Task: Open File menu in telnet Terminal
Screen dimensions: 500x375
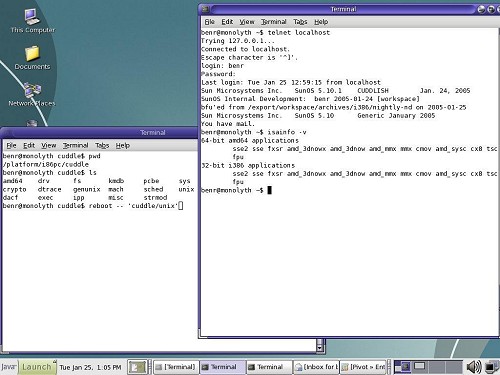Action: coord(209,22)
